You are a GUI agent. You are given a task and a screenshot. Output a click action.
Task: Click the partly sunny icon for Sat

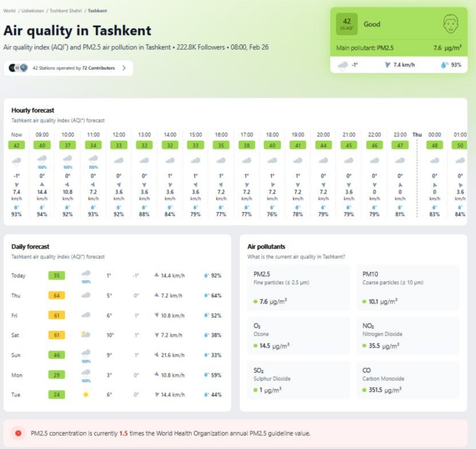86,334
